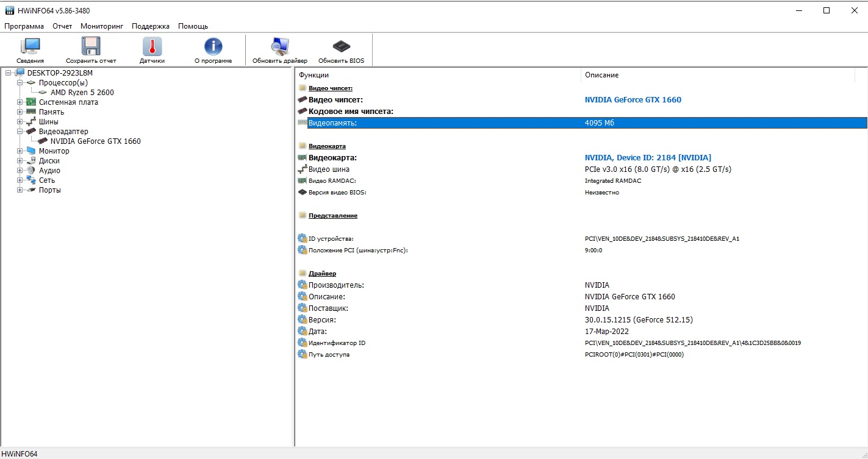
Task: Click the Сохранить отчет floppy disk icon
Action: [91, 46]
